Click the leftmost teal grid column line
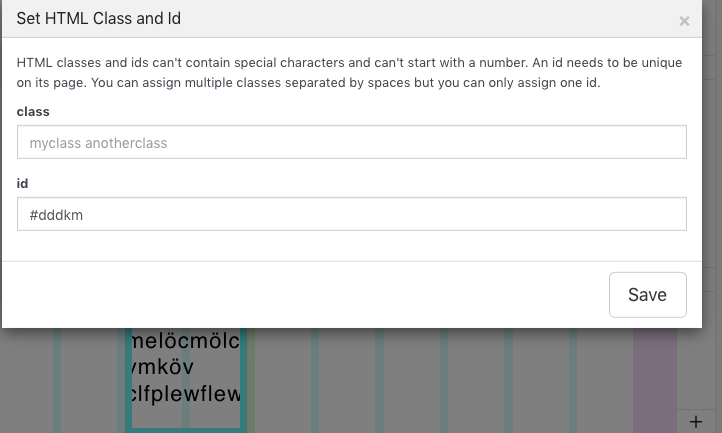 tap(57, 380)
